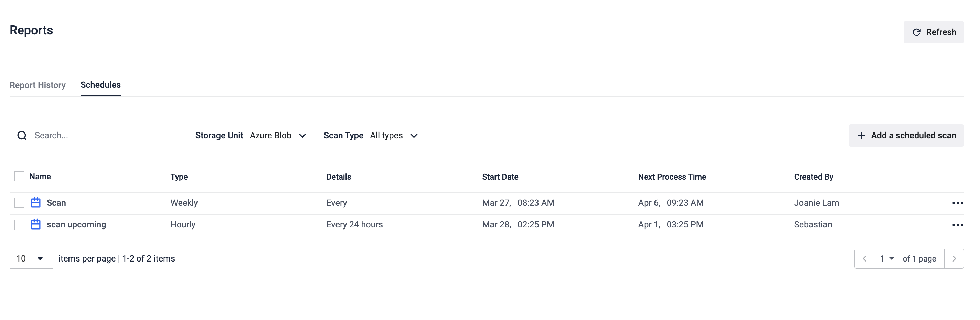Click the circular refresh arrow icon
980x320 pixels.
(x=916, y=32)
